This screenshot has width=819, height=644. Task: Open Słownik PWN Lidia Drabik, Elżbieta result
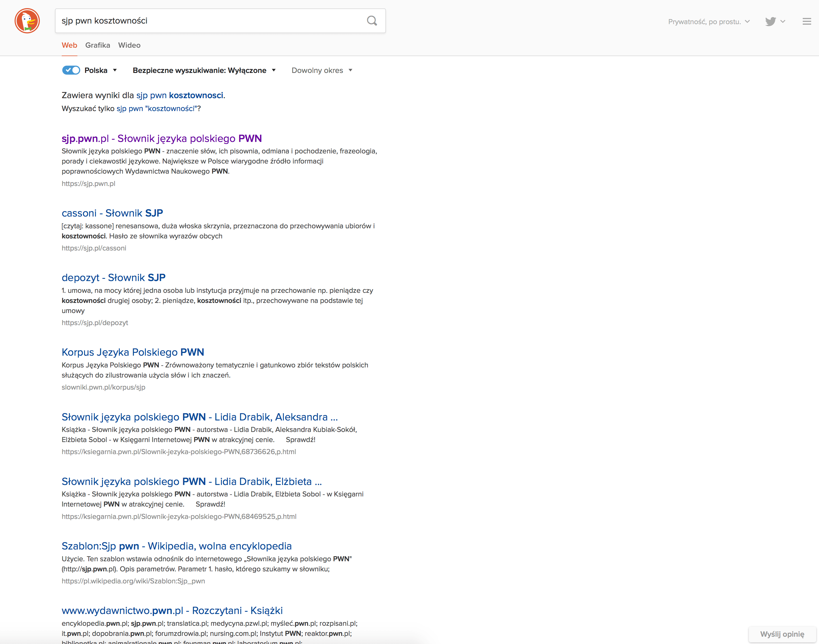pos(192,482)
